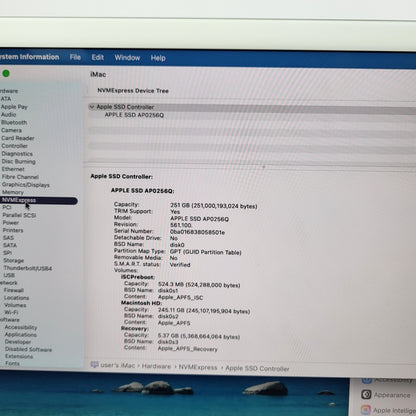
Task: Collapse the Apple SSD Controller tree row
Action: (x=92, y=107)
